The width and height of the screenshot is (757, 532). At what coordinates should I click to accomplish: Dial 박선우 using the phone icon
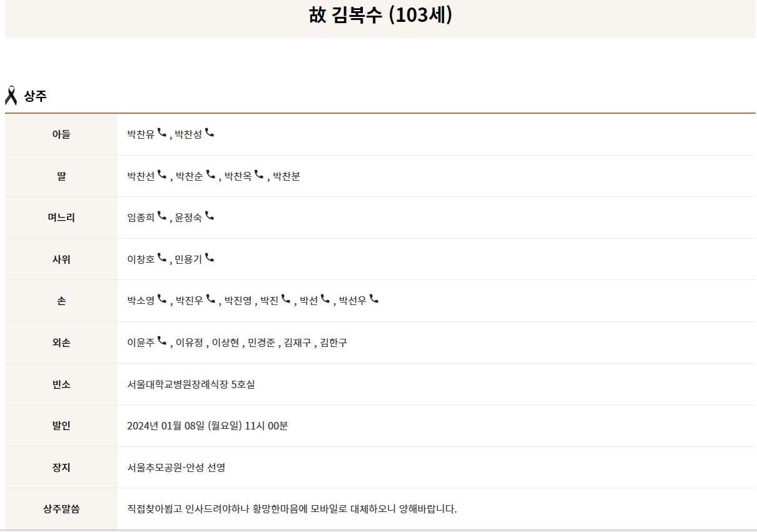coord(374,299)
